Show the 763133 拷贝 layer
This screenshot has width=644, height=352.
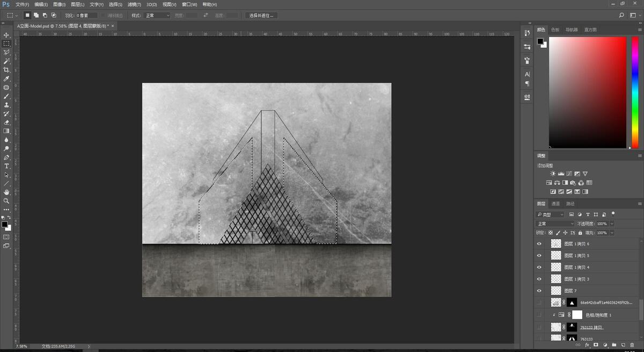[x=539, y=327]
